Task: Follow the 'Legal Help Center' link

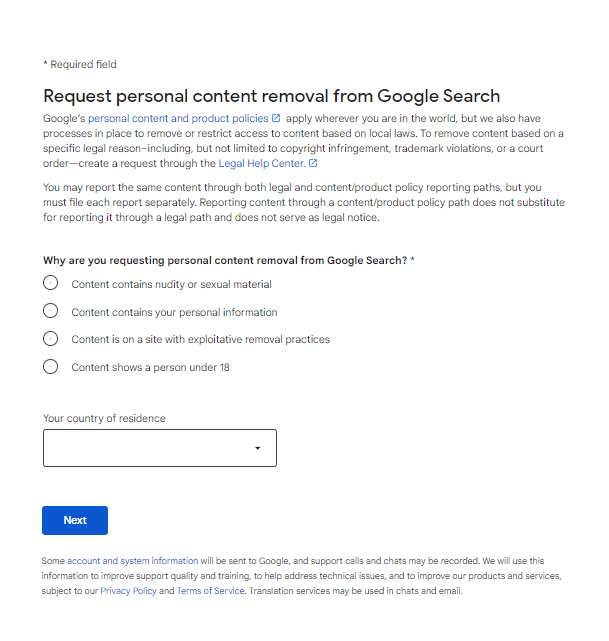Action: point(262,164)
